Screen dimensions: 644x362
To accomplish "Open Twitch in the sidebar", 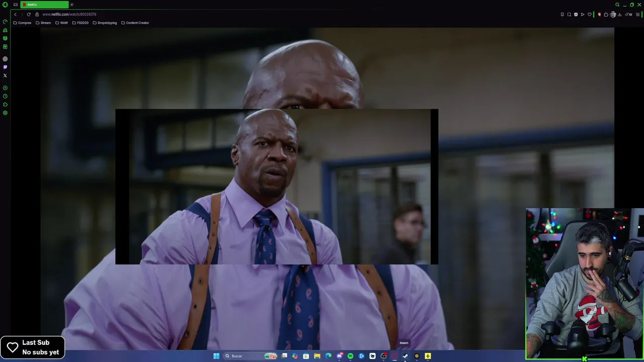I will click(x=5, y=67).
